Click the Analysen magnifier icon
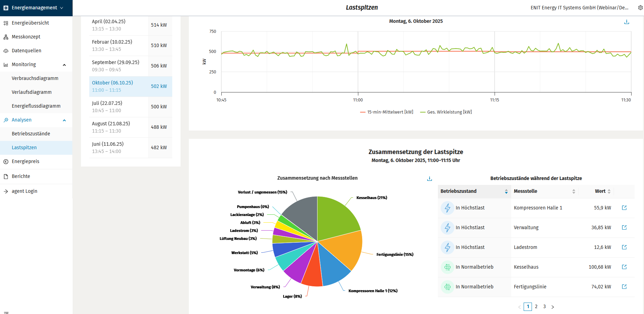 tap(6, 120)
